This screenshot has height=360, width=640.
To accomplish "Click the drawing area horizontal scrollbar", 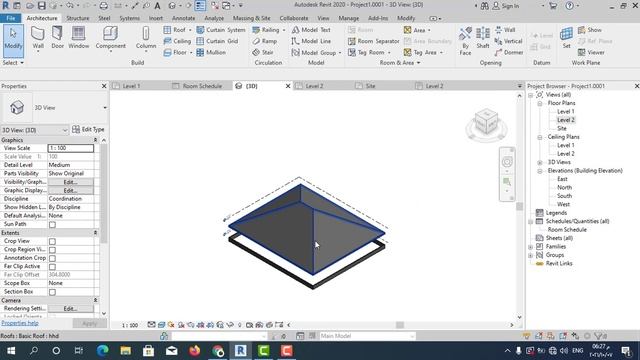I will [400, 325].
